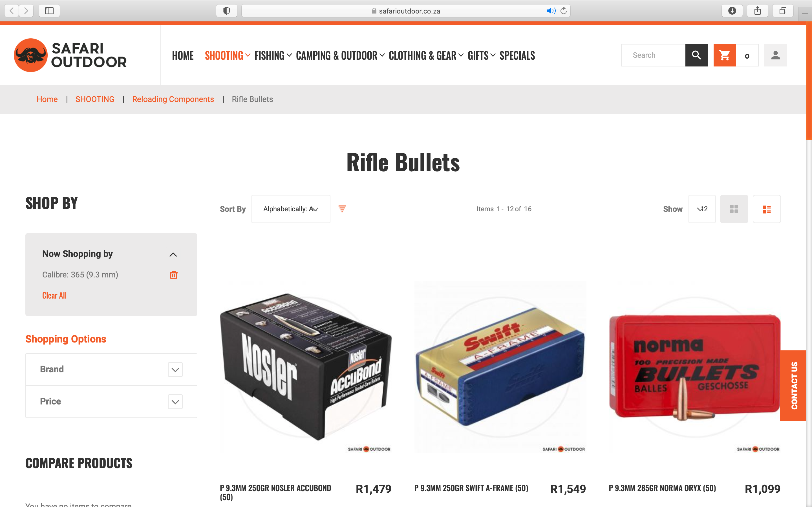
Task: Expand the Brand filter option
Action: [111, 369]
